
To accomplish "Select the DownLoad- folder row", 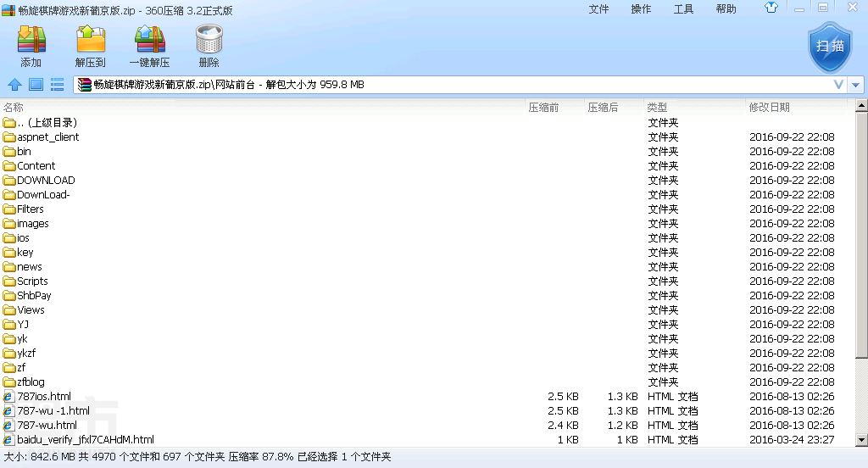I will pyautogui.click(x=427, y=194).
